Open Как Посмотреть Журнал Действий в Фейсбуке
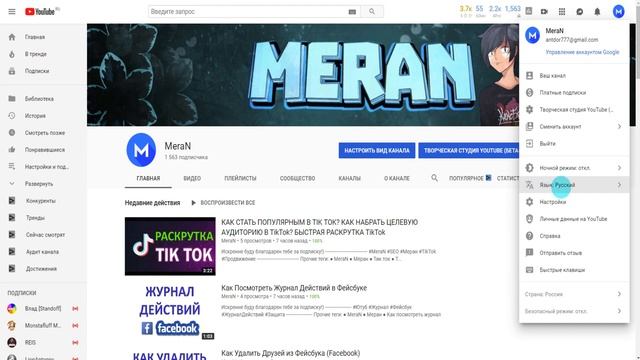The width and height of the screenshot is (640, 360). pyautogui.click(x=294, y=288)
